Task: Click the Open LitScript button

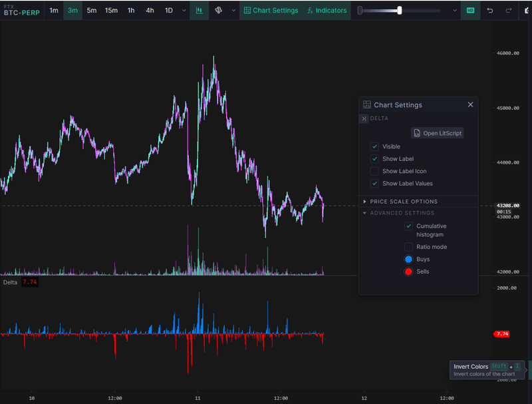Action: (x=437, y=133)
